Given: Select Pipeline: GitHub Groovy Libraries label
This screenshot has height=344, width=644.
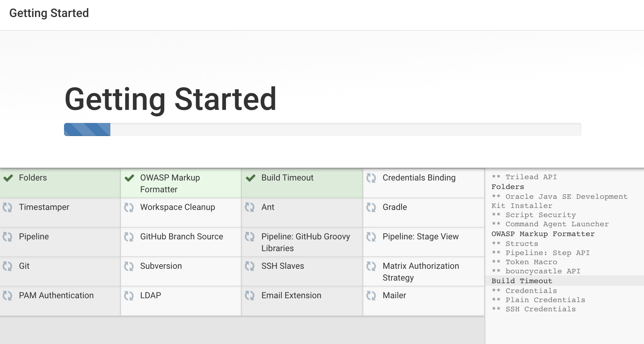Looking at the screenshot, I should (x=306, y=242).
